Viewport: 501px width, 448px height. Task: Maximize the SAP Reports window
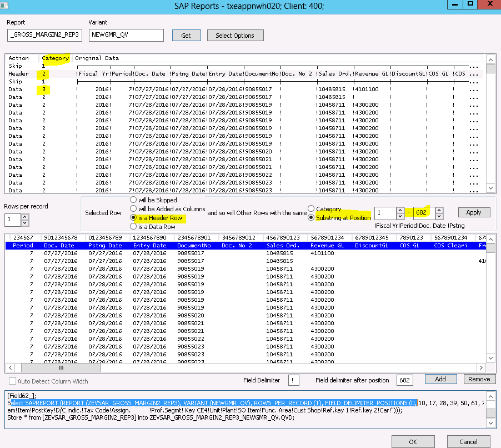click(470, 4)
